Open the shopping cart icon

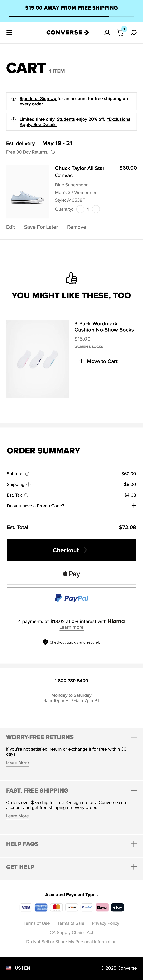(x=120, y=33)
